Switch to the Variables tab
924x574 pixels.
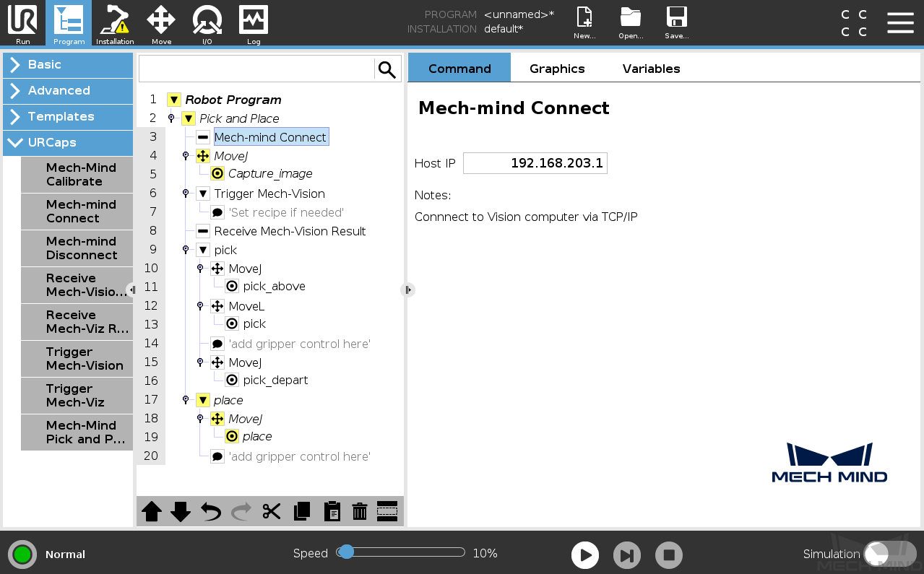coord(652,69)
